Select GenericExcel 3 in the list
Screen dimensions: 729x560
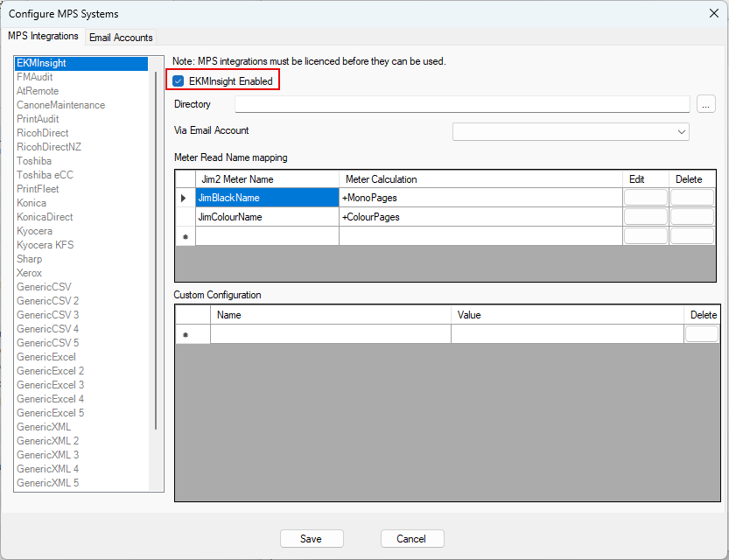tap(81, 385)
